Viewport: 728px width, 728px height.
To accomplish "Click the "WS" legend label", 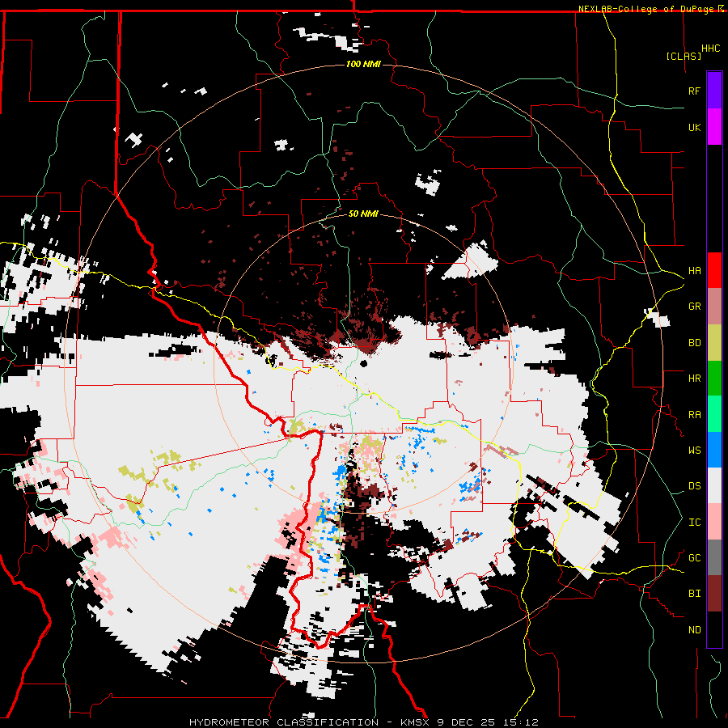I will point(694,451).
